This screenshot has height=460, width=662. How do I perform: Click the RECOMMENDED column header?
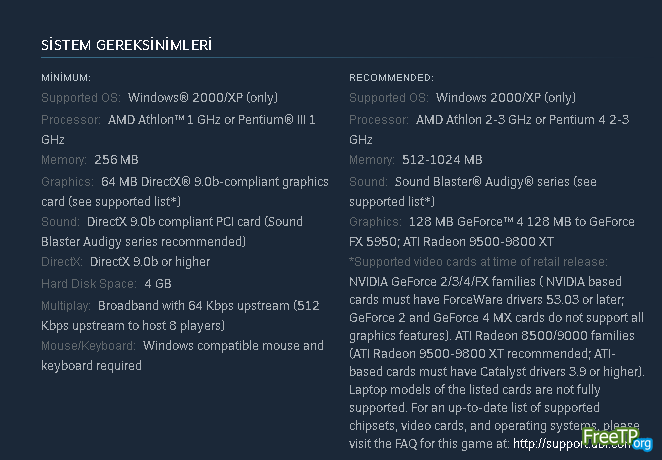point(391,77)
